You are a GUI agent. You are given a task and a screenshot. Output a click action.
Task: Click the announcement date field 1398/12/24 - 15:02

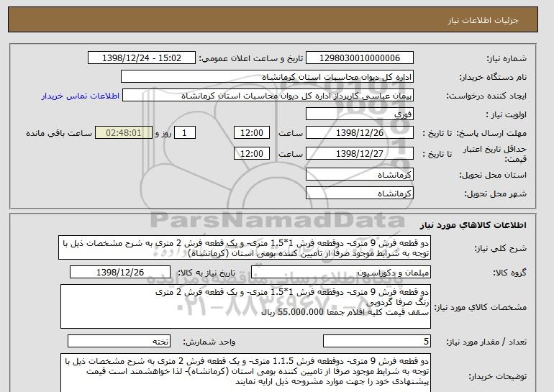tap(141, 58)
